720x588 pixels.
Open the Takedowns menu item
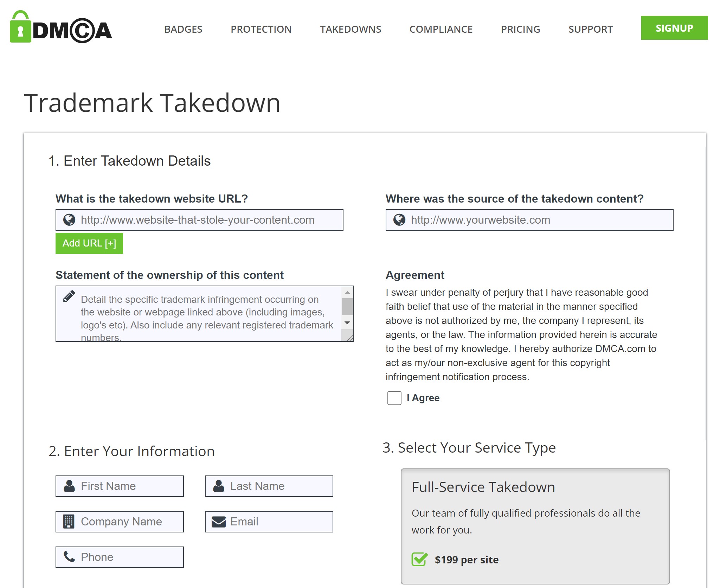(351, 29)
